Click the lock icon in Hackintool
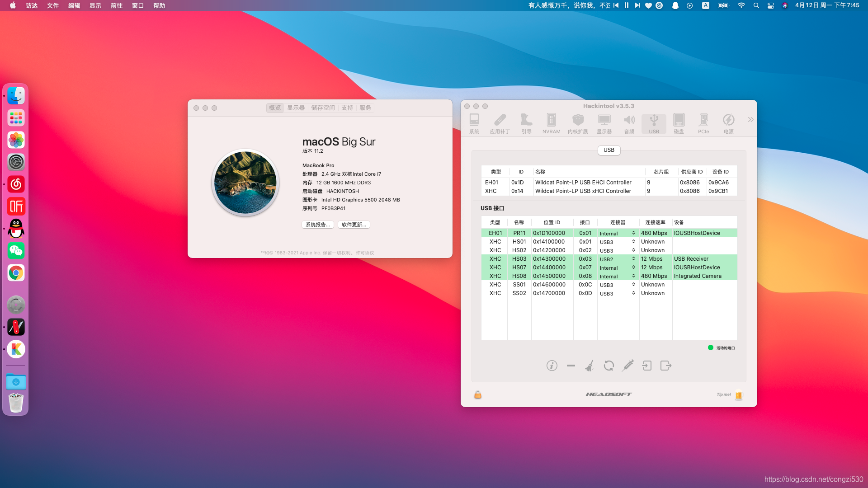The width and height of the screenshot is (868, 488). tap(478, 395)
